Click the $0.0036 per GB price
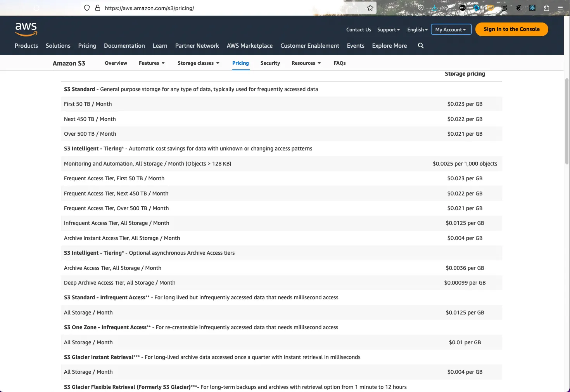The image size is (570, 392). click(465, 268)
